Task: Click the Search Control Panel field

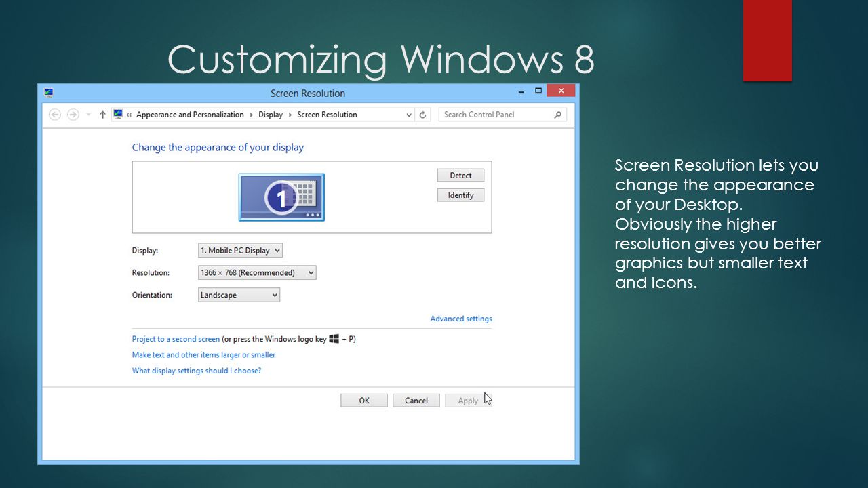Action: click(502, 115)
